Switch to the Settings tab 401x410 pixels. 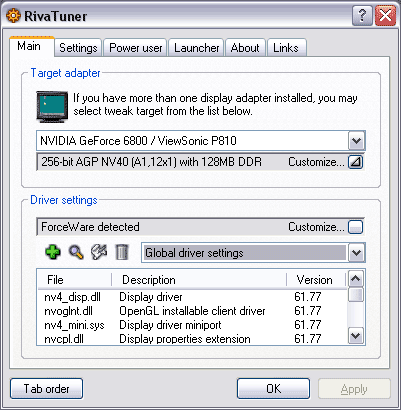[78, 48]
